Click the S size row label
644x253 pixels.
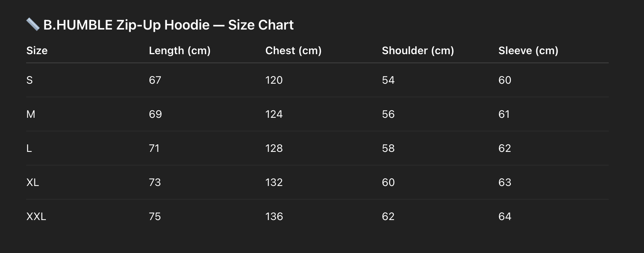[30, 80]
